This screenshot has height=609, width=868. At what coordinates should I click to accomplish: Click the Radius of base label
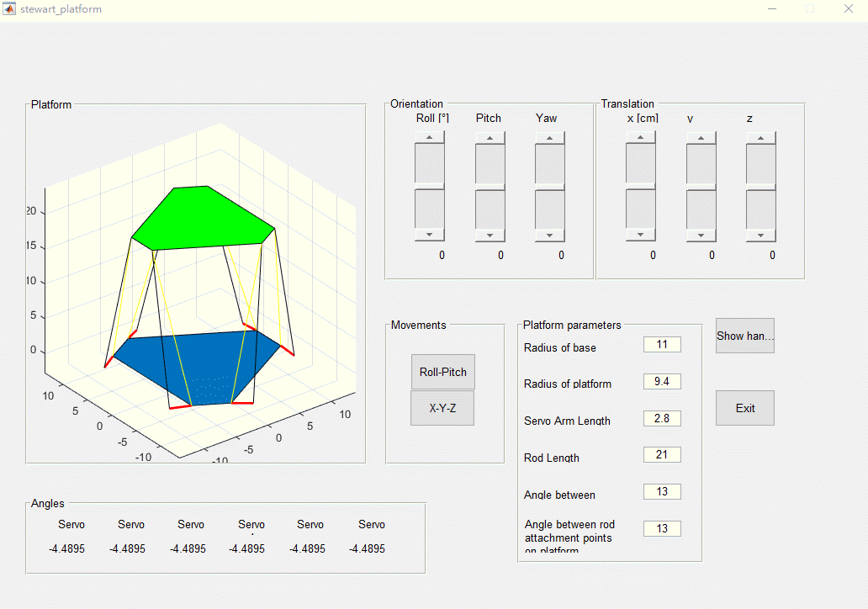click(559, 347)
